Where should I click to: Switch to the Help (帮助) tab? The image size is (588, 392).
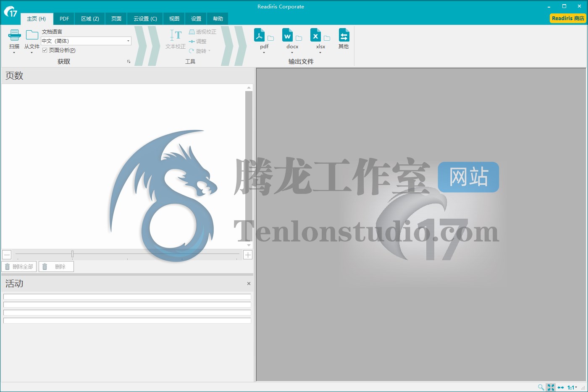218,19
